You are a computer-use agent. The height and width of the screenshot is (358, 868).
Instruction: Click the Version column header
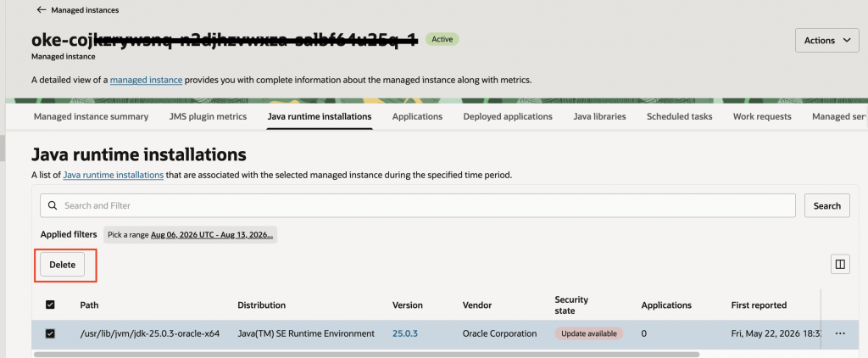(x=408, y=305)
